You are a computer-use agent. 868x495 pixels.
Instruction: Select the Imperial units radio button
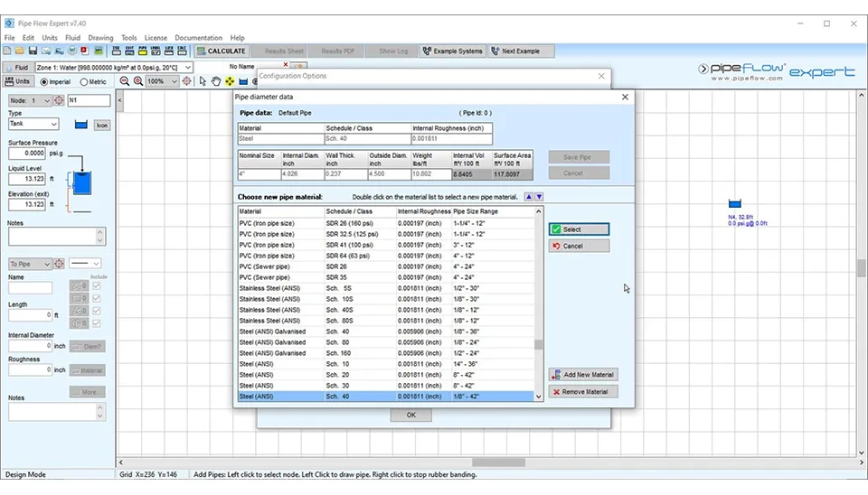click(43, 81)
